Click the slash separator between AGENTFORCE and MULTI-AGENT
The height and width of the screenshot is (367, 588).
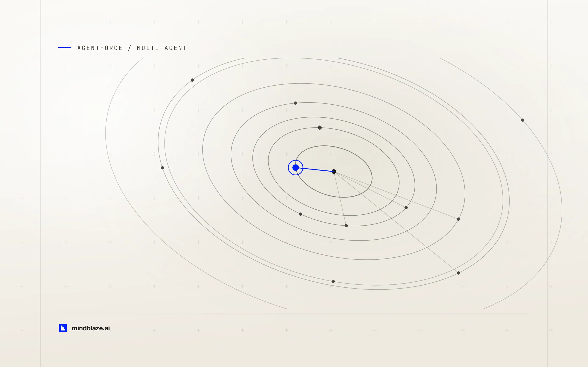click(x=130, y=48)
